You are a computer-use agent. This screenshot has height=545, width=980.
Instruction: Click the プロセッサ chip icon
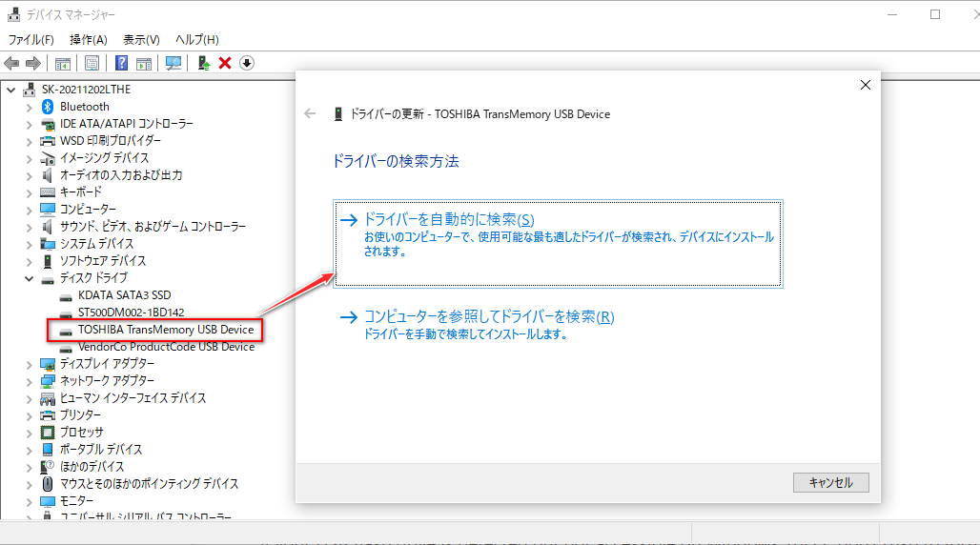pyautogui.click(x=48, y=433)
